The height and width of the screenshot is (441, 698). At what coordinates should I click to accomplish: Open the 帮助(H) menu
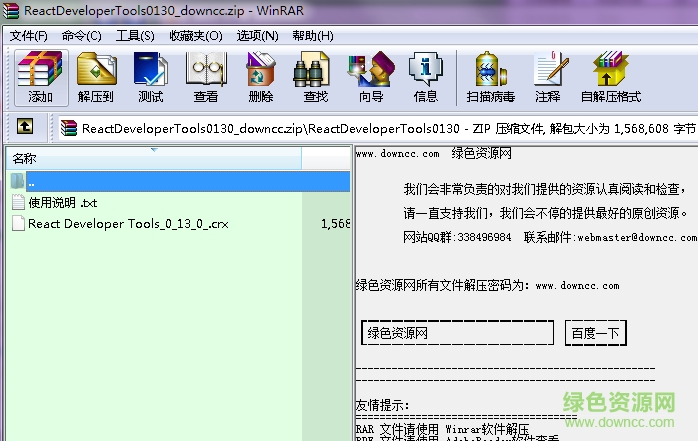tap(313, 36)
